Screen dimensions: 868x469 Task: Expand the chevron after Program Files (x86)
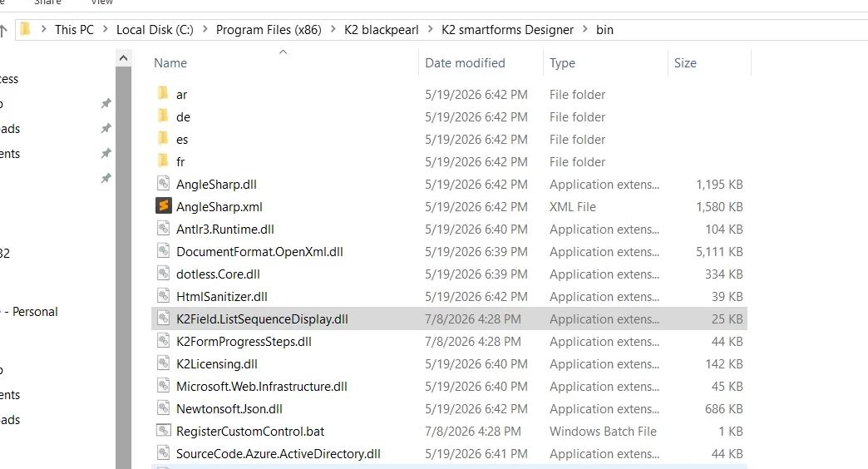(333, 29)
